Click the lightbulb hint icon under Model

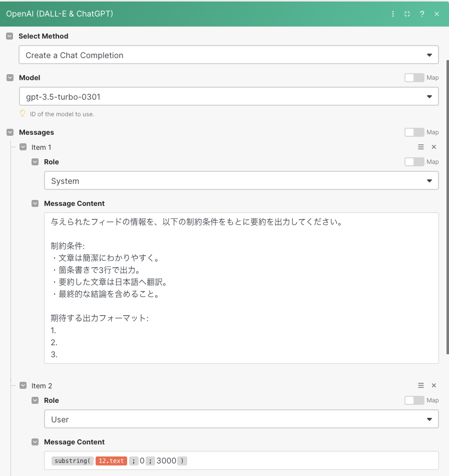point(23,114)
